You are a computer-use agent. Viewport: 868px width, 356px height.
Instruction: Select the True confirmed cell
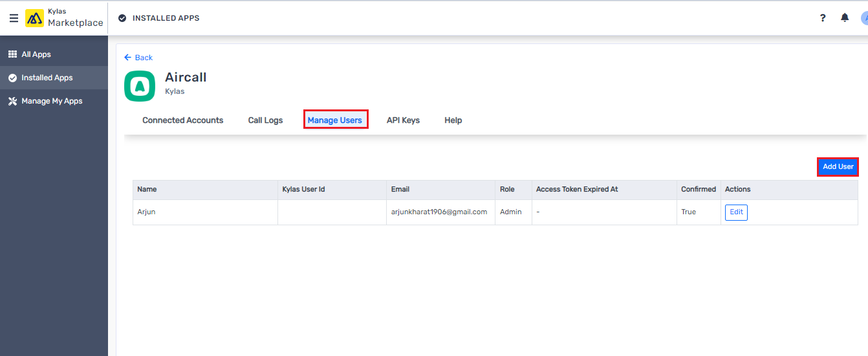(699, 212)
